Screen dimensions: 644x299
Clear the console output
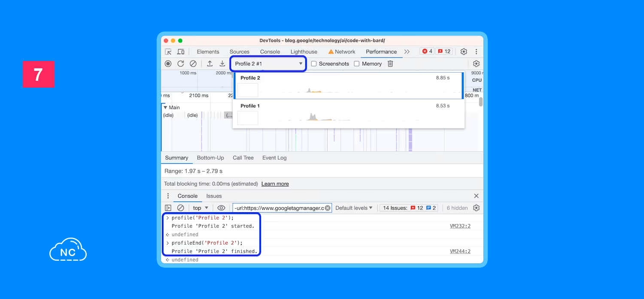[x=181, y=208]
